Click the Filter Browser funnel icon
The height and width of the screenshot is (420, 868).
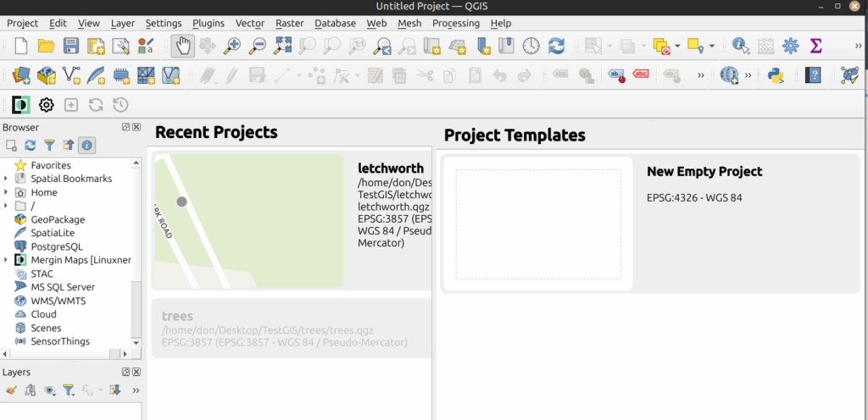click(x=49, y=146)
